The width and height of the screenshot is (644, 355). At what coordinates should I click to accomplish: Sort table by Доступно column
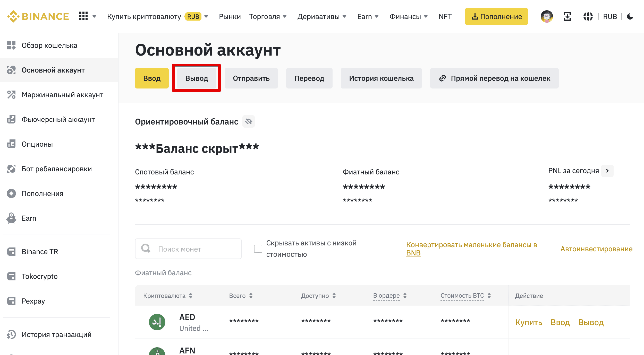point(334,296)
